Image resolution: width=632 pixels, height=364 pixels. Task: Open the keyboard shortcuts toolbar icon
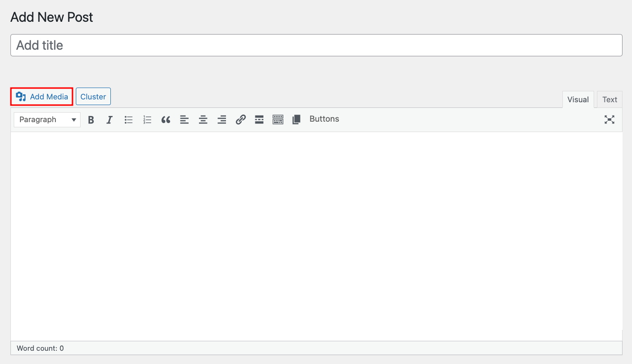278,119
